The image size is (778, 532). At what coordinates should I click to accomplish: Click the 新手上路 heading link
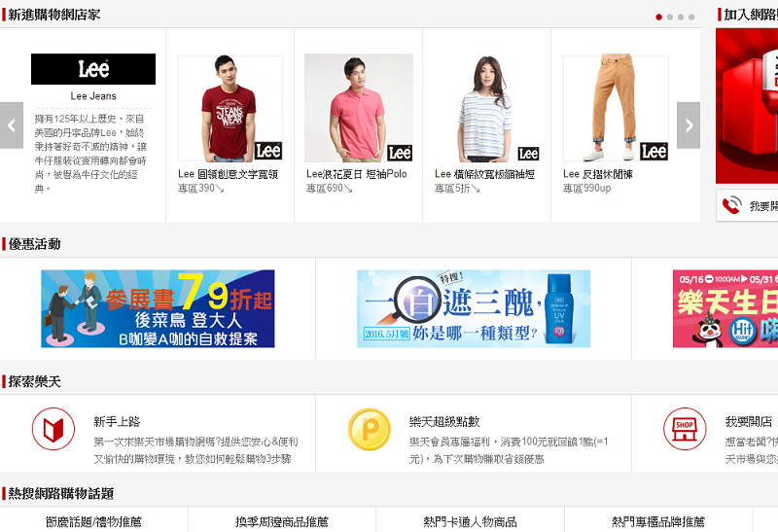coord(117,422)
